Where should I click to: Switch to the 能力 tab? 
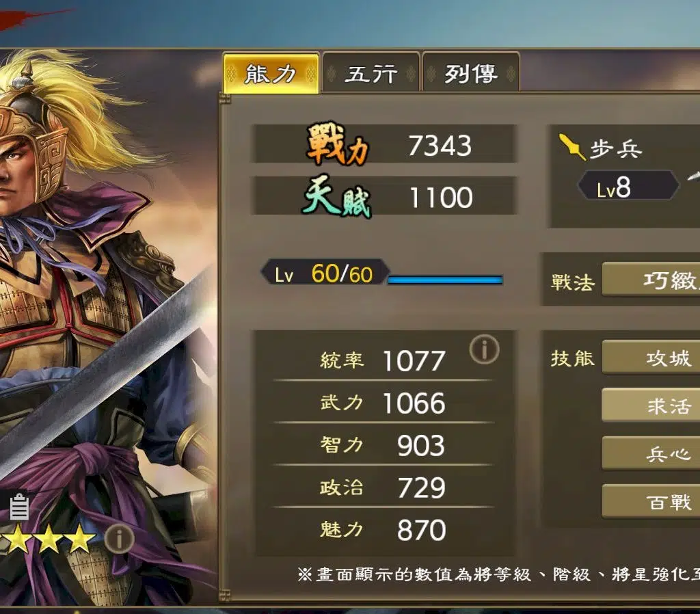tap(271, 73)
